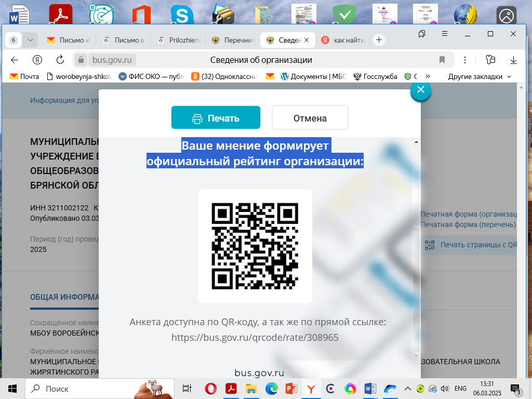Switch to Yandex Browser on the taskbar
532x399 pixels.
tap(311, 389)
